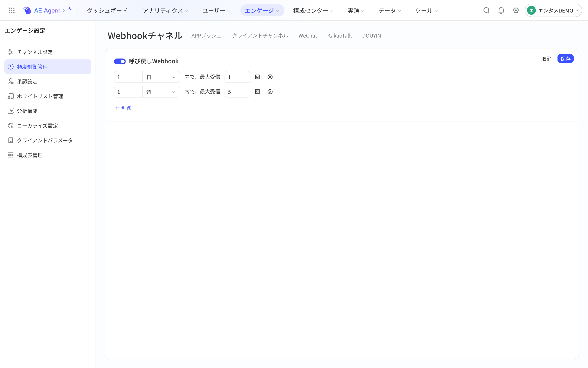Expand the エンタメDEMO account menu

click(553, 10)
